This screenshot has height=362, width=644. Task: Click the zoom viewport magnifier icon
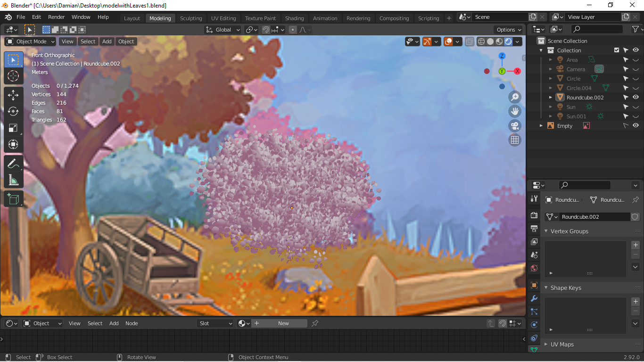point(515,97)
